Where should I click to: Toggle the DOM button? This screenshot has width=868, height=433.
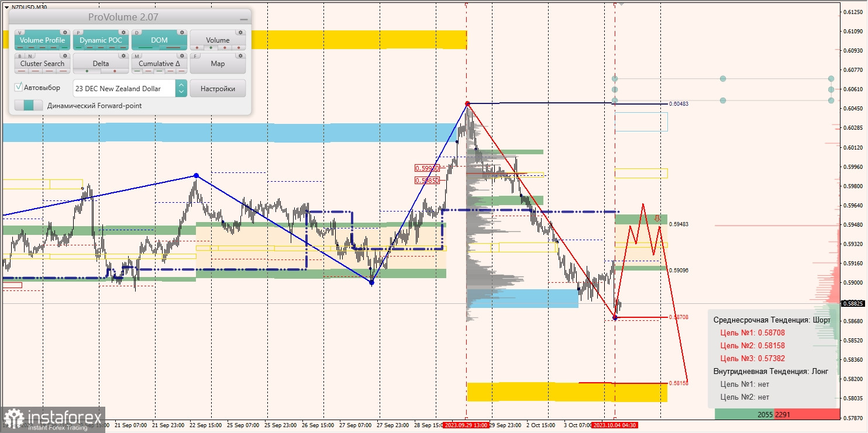159,40
